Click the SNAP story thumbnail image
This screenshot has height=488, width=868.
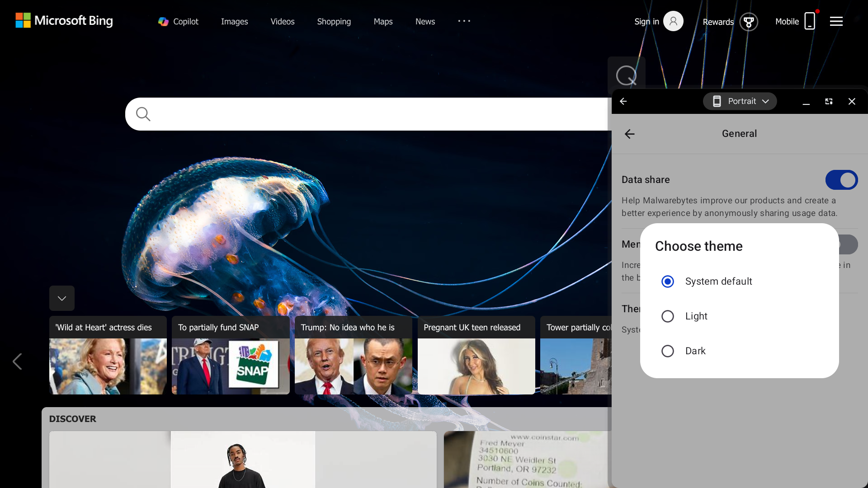pyautogui.click(x=231, y=366)
